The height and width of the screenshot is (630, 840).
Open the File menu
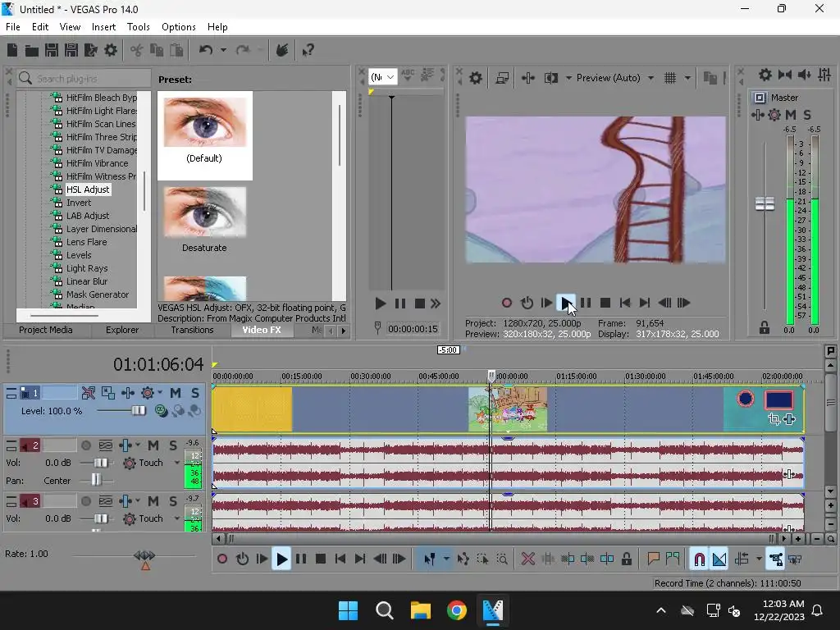(x=13, y=27)
